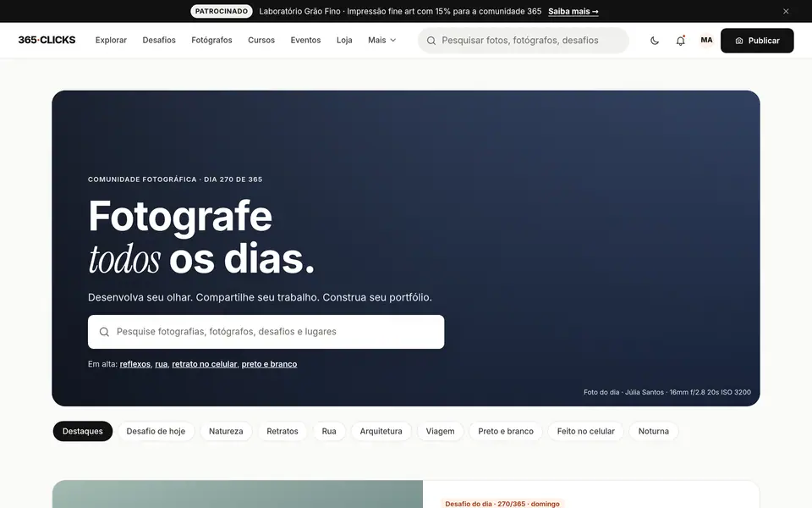
Task: Click the PATROCINADO badge
Action: [x=221, y=11]
